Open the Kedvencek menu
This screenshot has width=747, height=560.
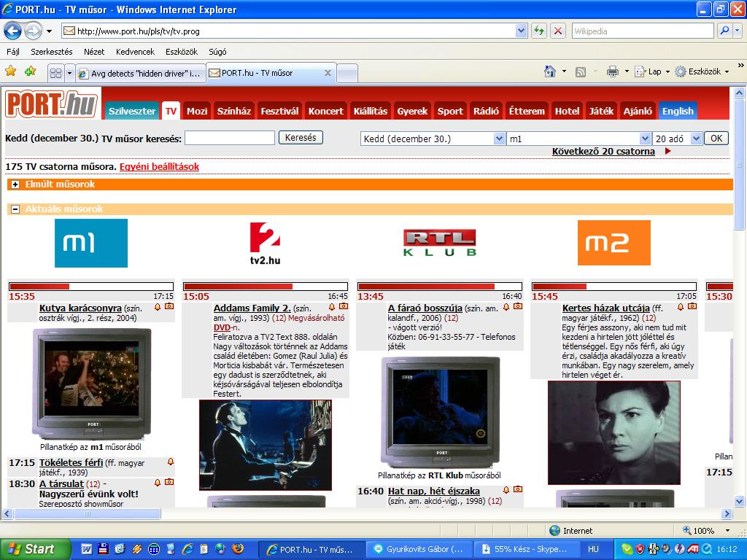135,52
